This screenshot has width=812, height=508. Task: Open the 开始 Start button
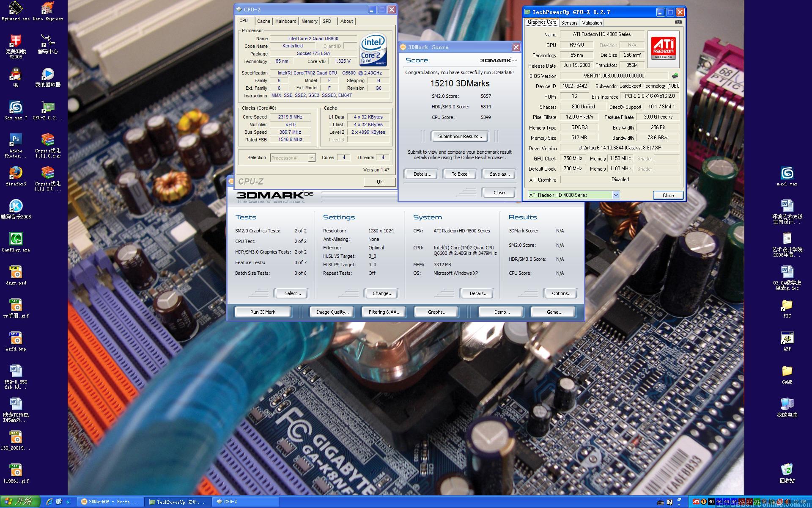(20, 502)
